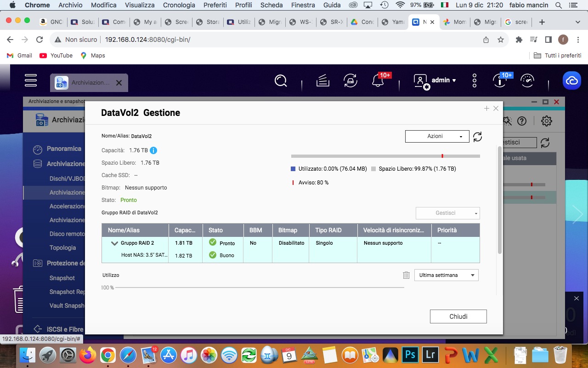Open the admin user dropdown

coord(435,80)
